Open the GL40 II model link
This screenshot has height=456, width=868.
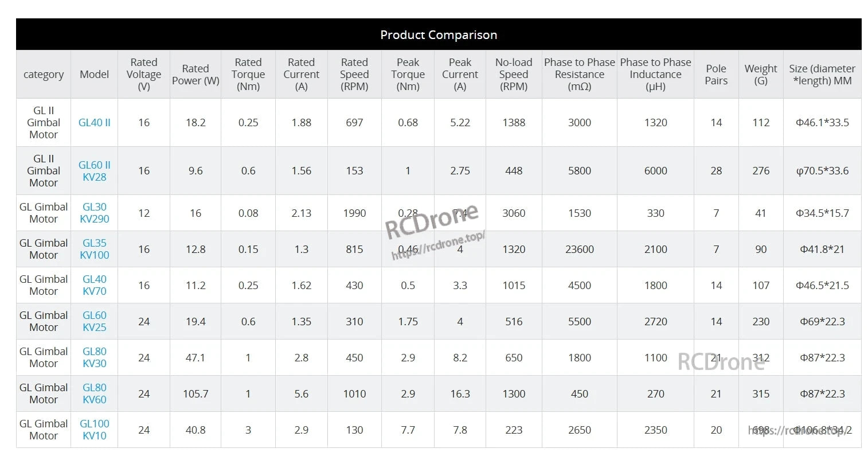(x=95, y=123)
